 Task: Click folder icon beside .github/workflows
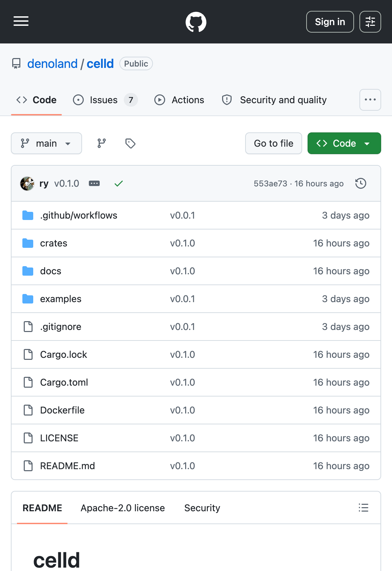pyautogui.click(x=28, y=215)
